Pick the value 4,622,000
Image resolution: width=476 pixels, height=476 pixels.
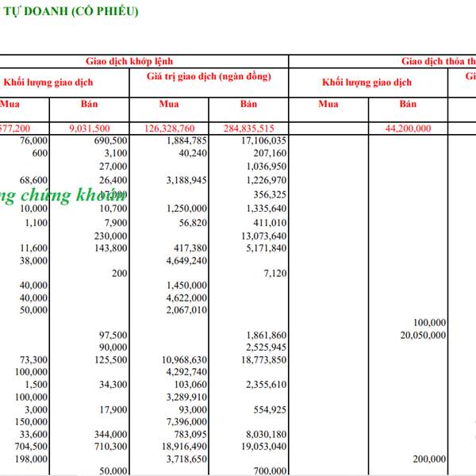(x=186, y=297)
